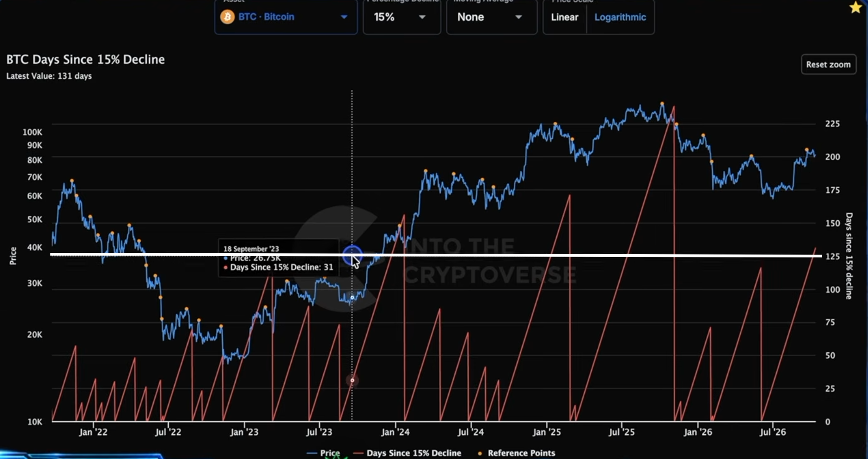This screenshot has height=459, width=868.
Task: Click the Jan '24 x-axis label
Action: tap(395, 432)
